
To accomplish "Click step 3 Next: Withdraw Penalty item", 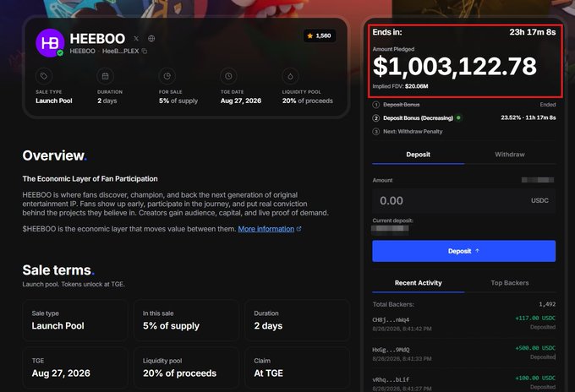I will 408,132.
